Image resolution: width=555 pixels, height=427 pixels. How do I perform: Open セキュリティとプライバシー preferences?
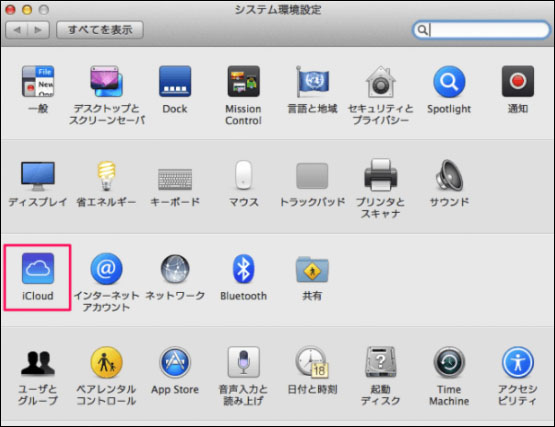tap(381, 81)
